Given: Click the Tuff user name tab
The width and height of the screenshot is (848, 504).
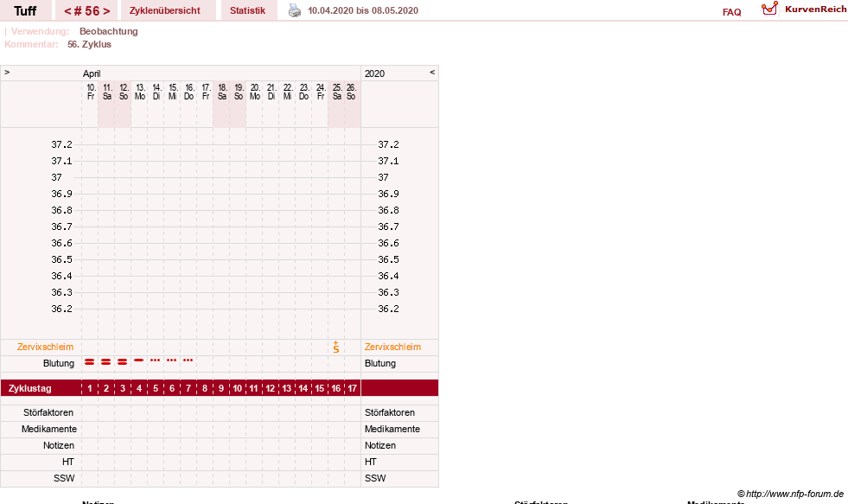Looking at the screenshot, I should click(x=25, y=11).
